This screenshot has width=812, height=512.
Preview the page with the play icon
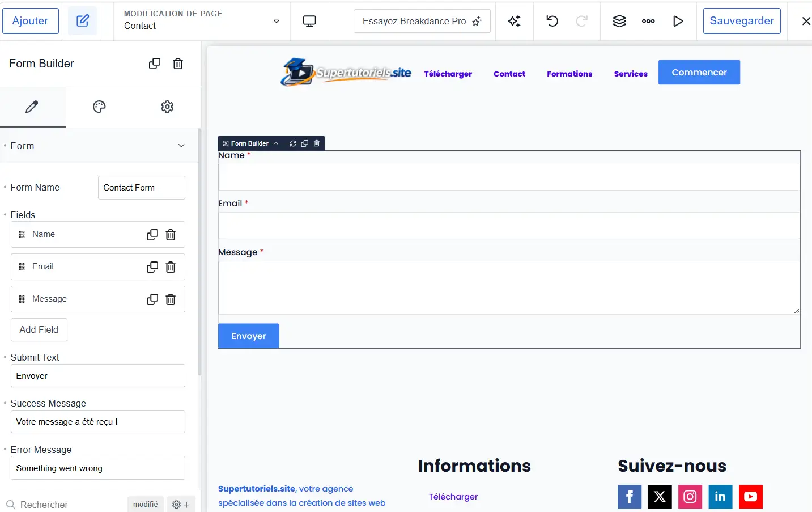(x=678, y=21)
